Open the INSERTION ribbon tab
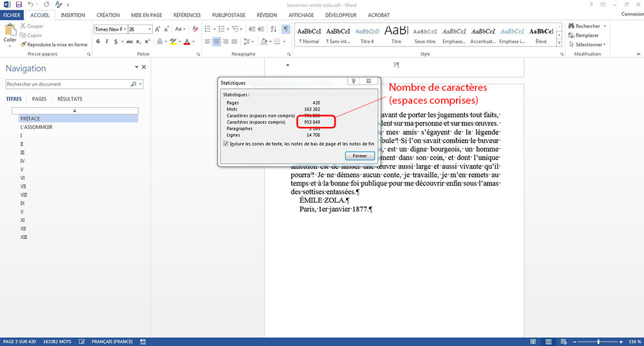The width and height of the screenshot is (644, 346). coord(73,15)
